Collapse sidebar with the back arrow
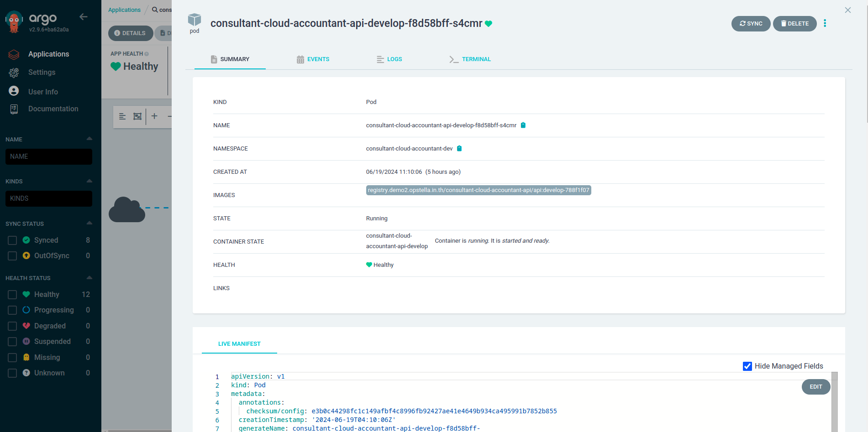The width and height of the screenshot is (868, 432). pyautogui.click(x=83, y=17)
